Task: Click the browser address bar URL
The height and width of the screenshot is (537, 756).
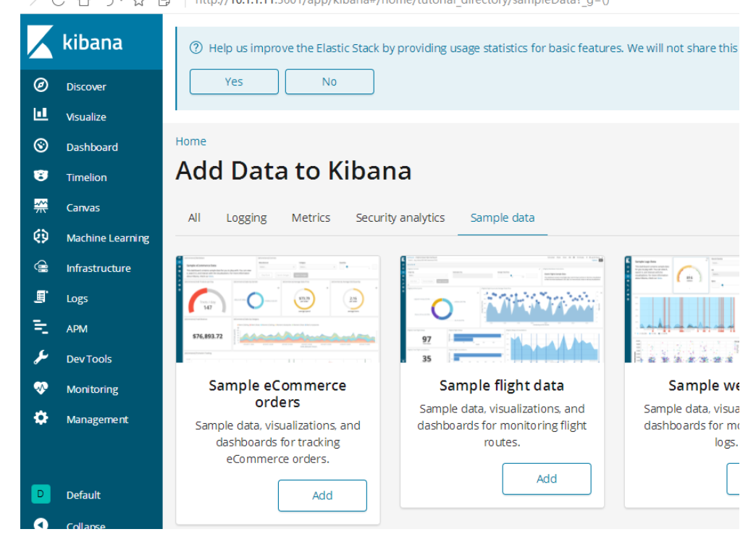Action: tap(402, 2)
